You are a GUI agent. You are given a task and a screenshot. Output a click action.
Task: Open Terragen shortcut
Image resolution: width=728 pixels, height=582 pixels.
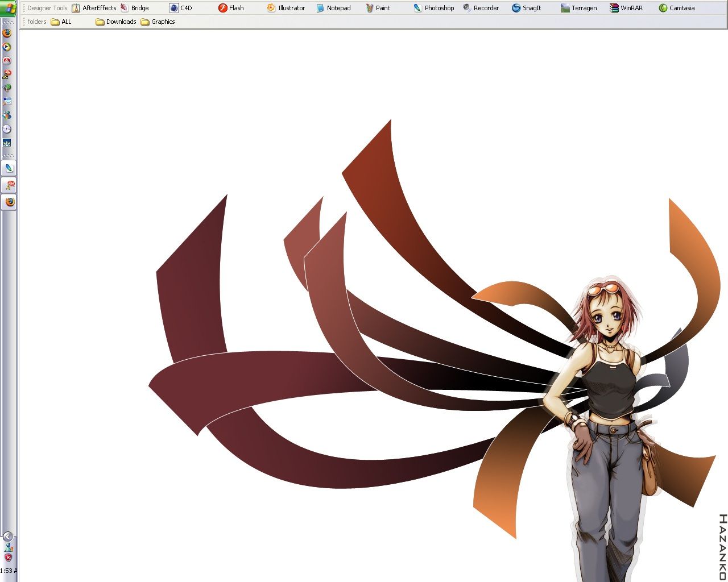coord(578,8)
